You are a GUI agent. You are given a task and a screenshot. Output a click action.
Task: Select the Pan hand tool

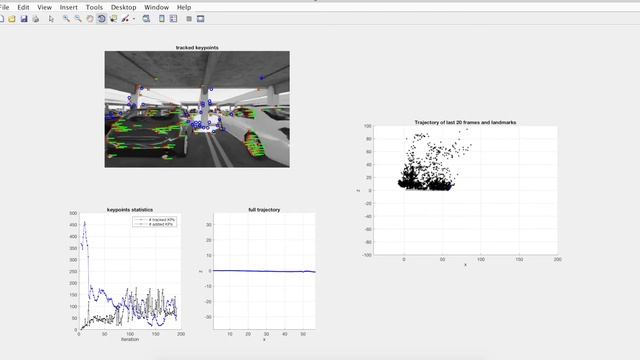pyautogui.click(x=90, y=19)
